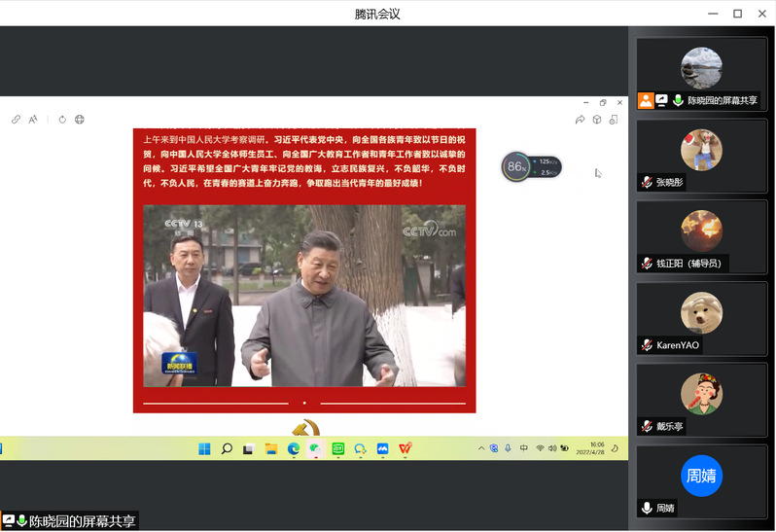Select 张晓彤's participant avatar
The height and width of the screenshot is (532, 776).
point(701,150)
